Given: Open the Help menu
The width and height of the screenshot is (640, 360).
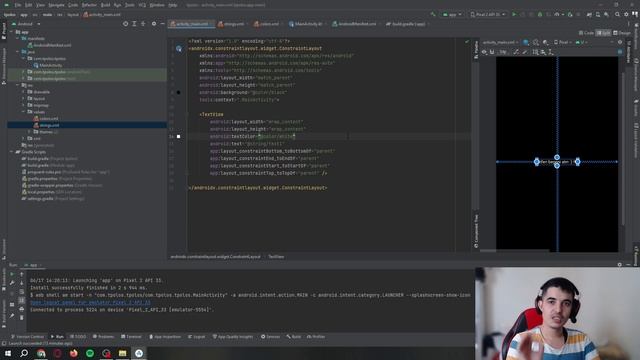Looking at the screenshot, I should (173, 5).
